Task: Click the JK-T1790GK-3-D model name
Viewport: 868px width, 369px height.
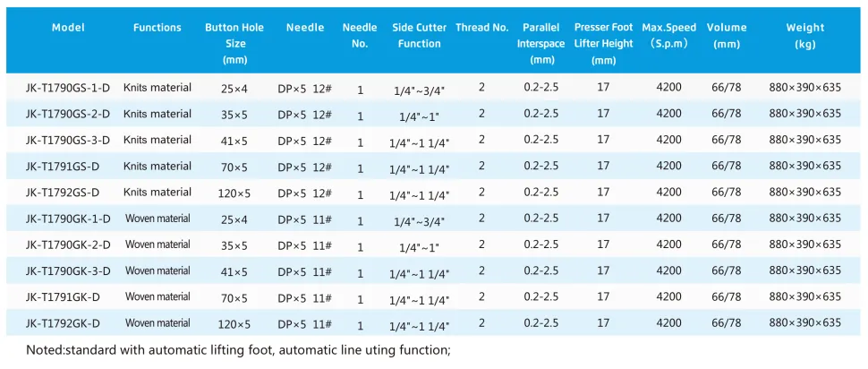Action: tap(69, 270)
